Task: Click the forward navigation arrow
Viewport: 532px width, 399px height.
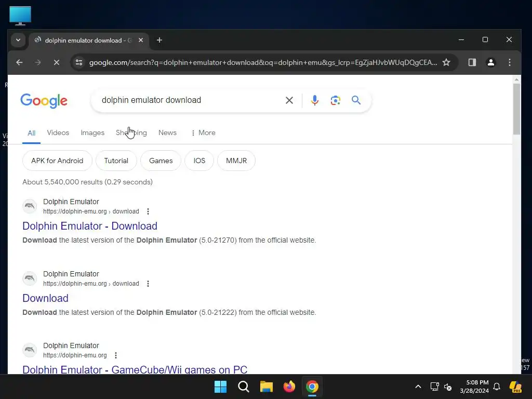Action: tap(37, 62)
